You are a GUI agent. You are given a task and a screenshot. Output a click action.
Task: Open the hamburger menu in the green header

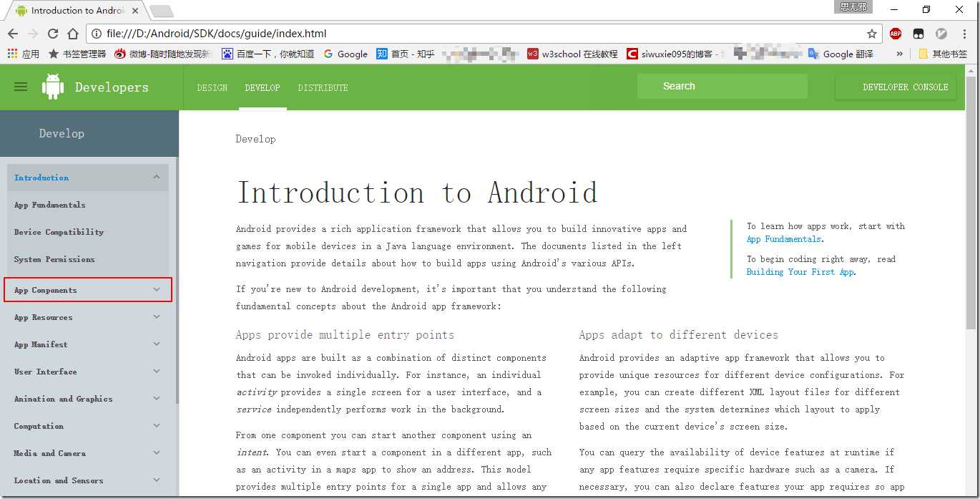pos(21,87)
